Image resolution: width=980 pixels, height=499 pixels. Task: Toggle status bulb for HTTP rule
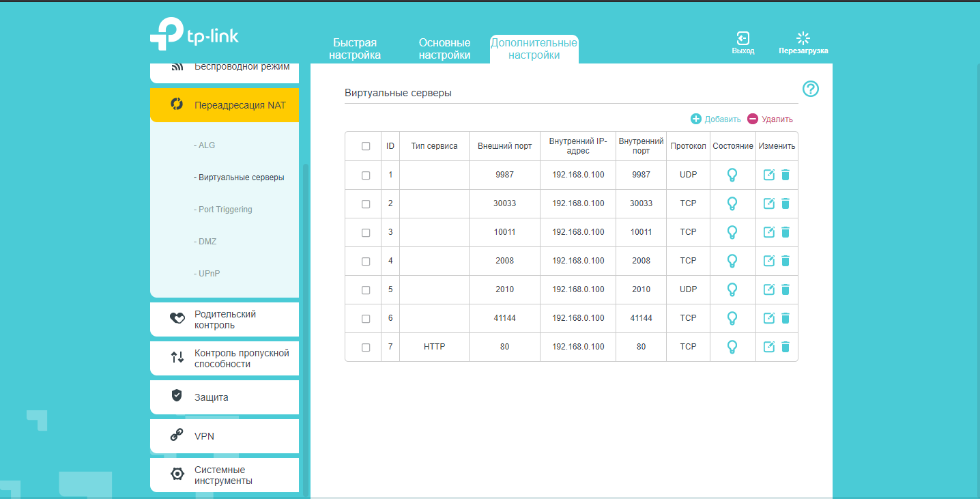(x=732, y=347)
